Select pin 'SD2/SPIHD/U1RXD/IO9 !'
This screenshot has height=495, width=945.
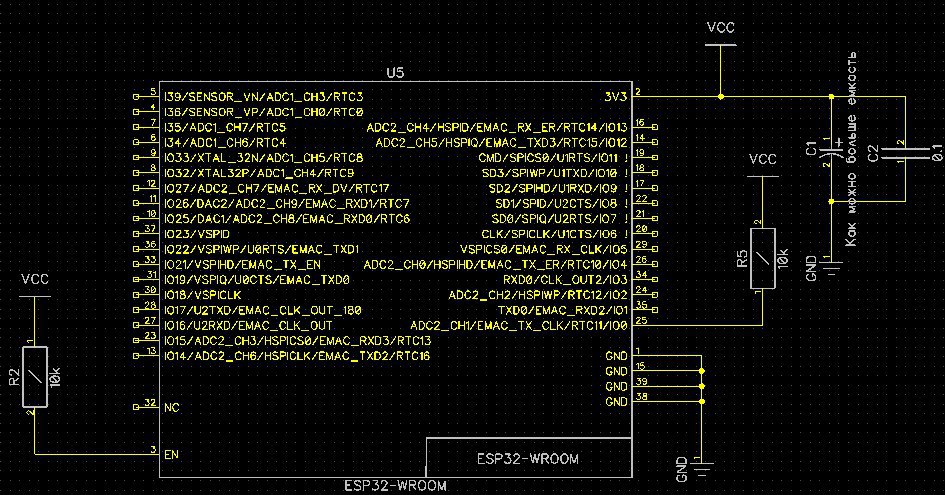pyautogui.click(x=559, y=188)
